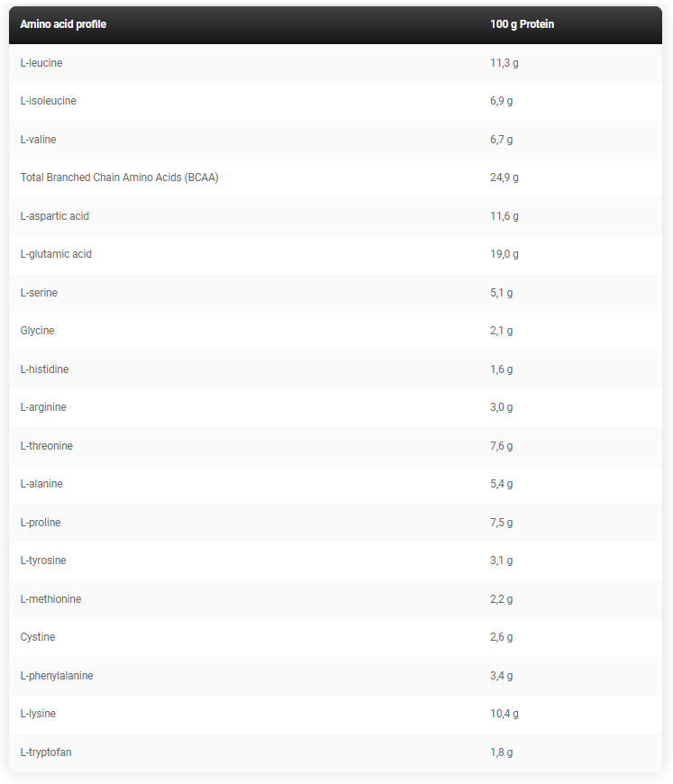Select the L-histidine row label
The width and height of the screenshot is (673, 784).
pyautogui.click(x=44, y=369)
